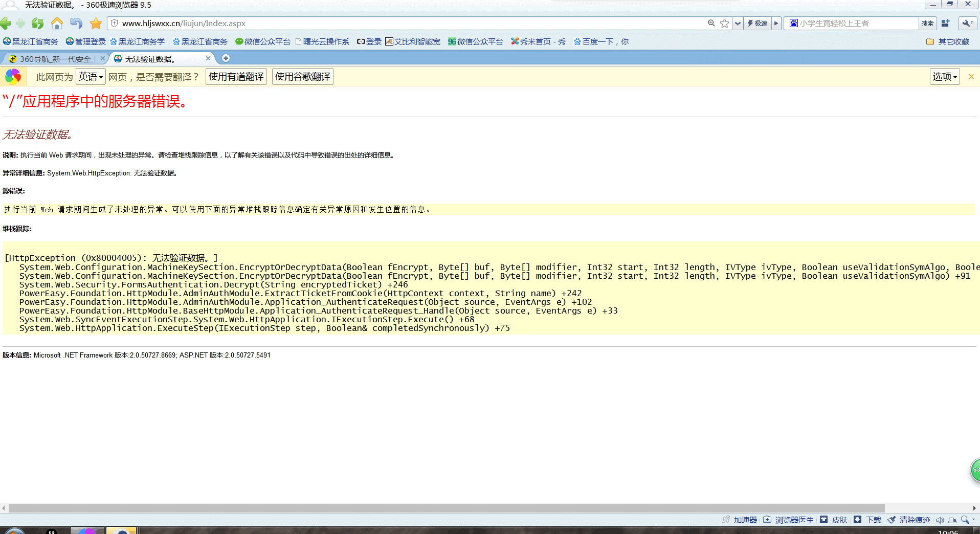Open the 选项 options dropdown
This screenshot has width=980, height=534.
[944, 77]
